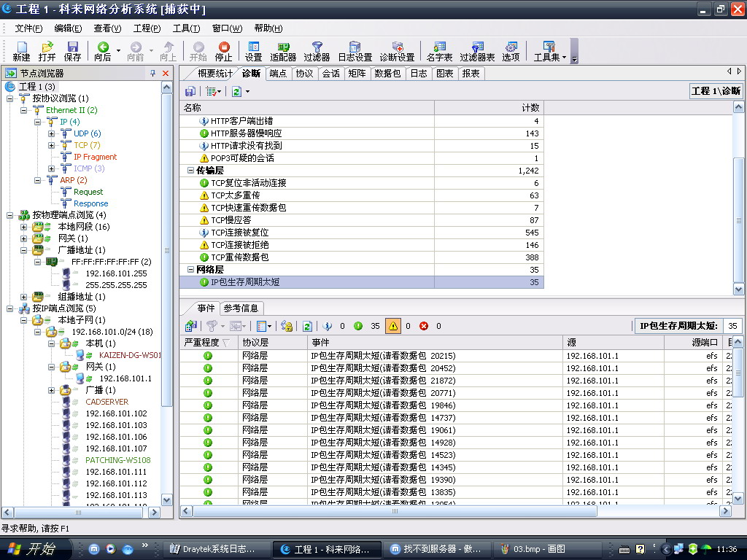Click the 适配器 (Adapter) toolbar icon
The image size is (747, 560).
(x=283, y=51)
